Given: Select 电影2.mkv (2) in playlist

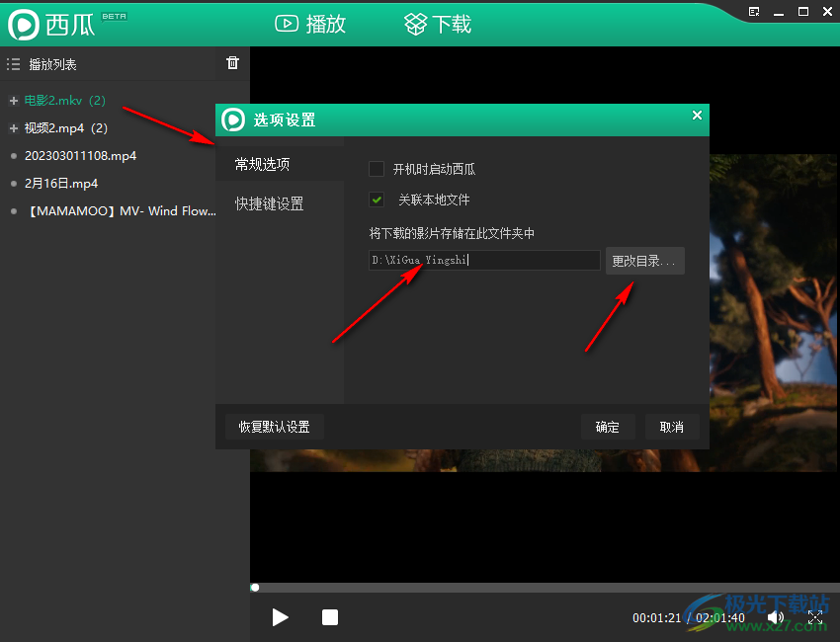Looking at the screenshot, I should click(65, 101).
